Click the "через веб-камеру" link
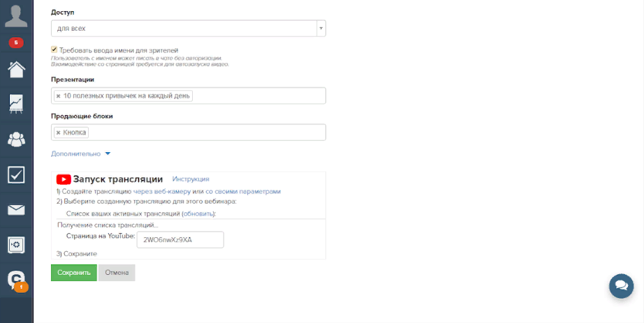The image size is (644, 323). tap(162, 191)
